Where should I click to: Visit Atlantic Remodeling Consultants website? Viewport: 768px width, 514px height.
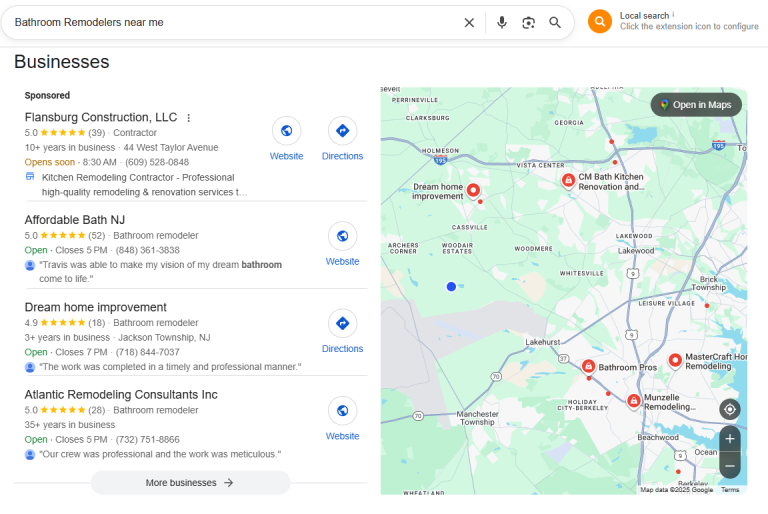click(342, 411)
